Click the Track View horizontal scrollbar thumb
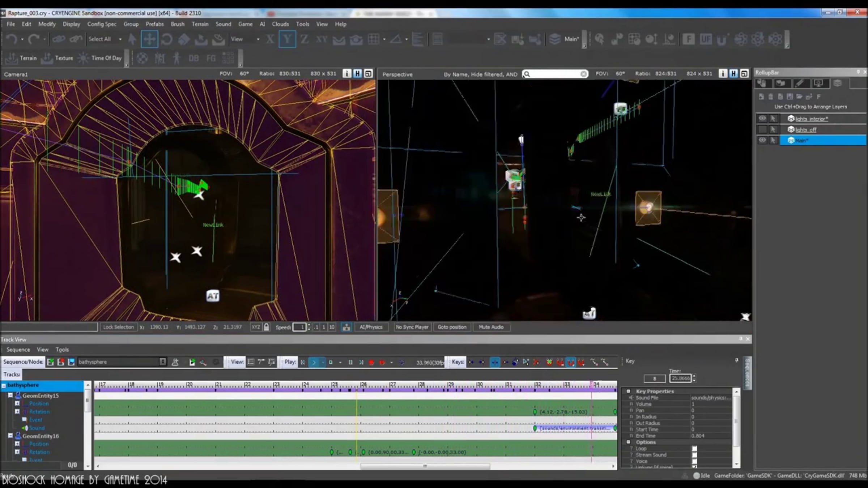 pyautogui.click(x=425, y=466)
